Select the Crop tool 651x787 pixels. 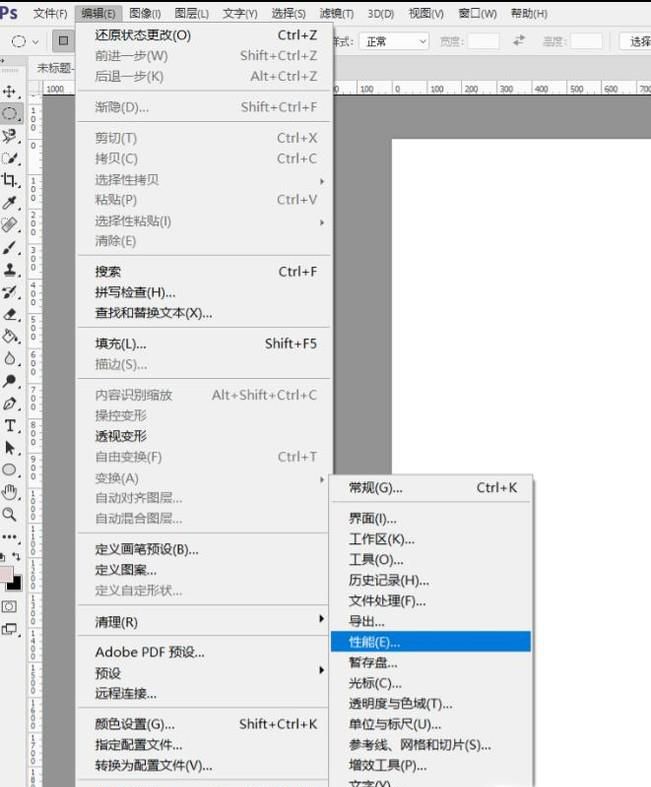coord(10,180)
